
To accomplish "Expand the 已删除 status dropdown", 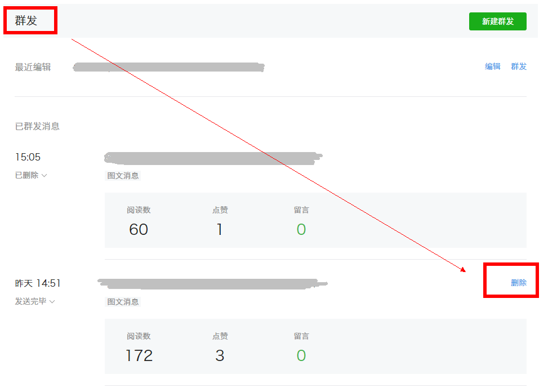I will point(31,175).
